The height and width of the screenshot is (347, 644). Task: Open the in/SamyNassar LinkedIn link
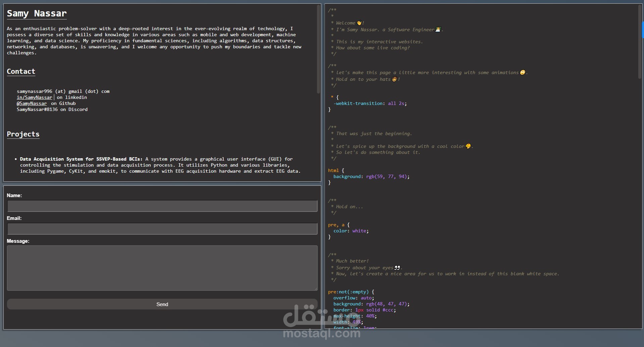(35, 98)
